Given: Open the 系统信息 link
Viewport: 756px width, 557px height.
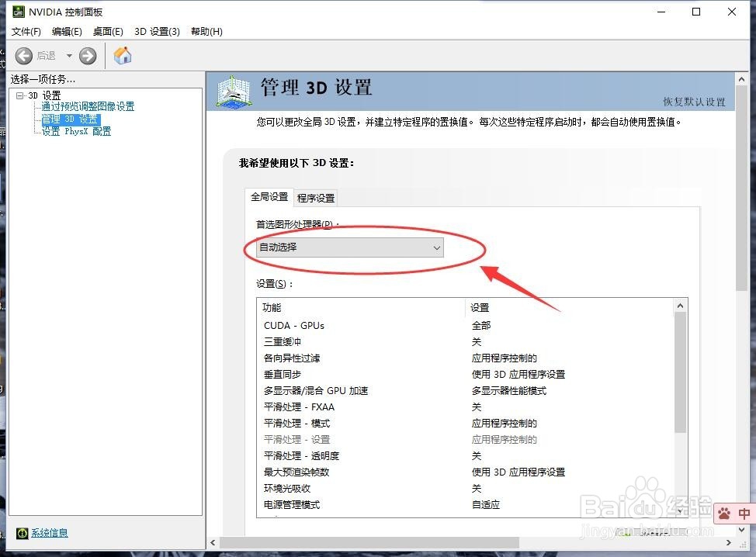Looking at the screenshot, I should [49, 532].
